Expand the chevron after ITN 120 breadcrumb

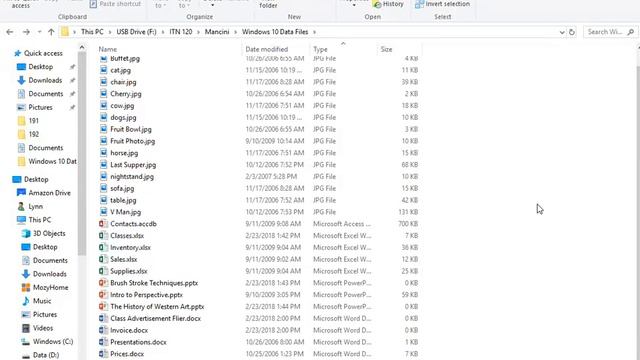point(199,32)
